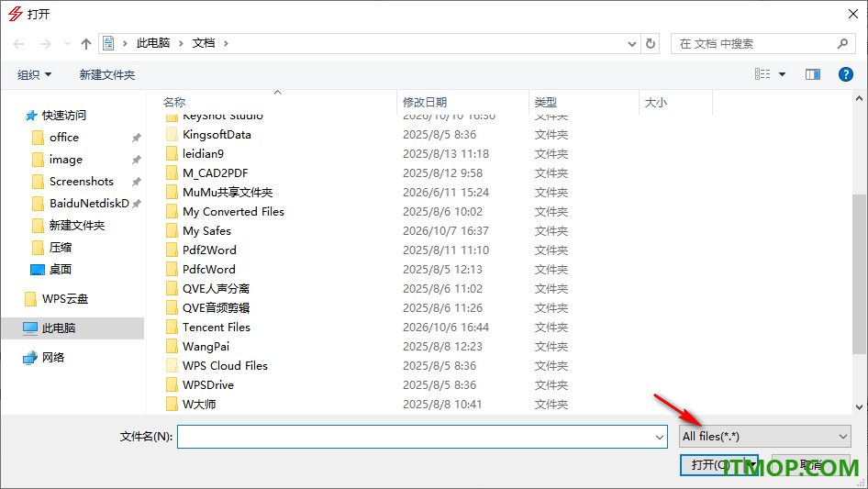Sort by the 类型 column header
Screen dimensions: 868x489
point(546,103)
